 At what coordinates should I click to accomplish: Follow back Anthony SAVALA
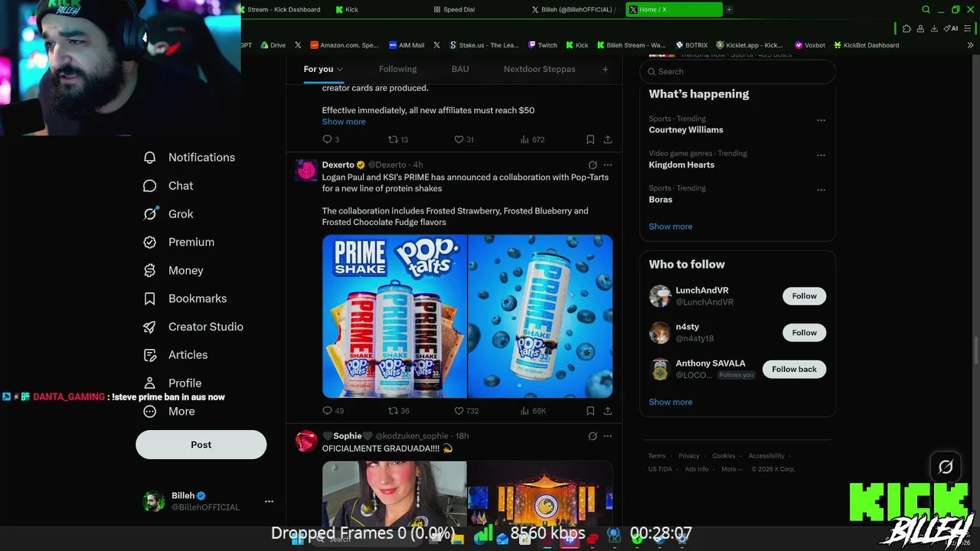pyautogui.click(x=794, y=370)
